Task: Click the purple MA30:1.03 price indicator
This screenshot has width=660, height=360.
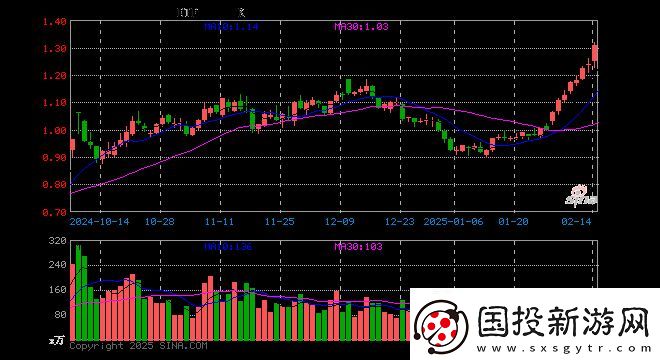Action: 362,27
